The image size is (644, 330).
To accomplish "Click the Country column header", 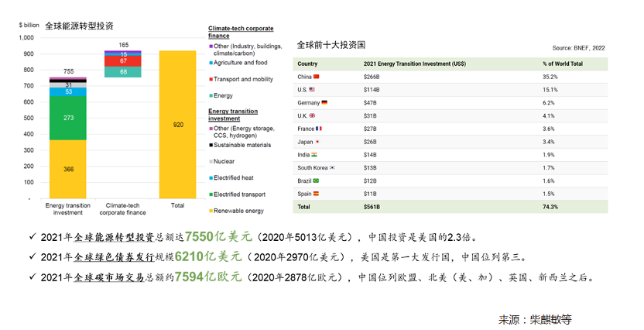I will [x=307, y=64].
